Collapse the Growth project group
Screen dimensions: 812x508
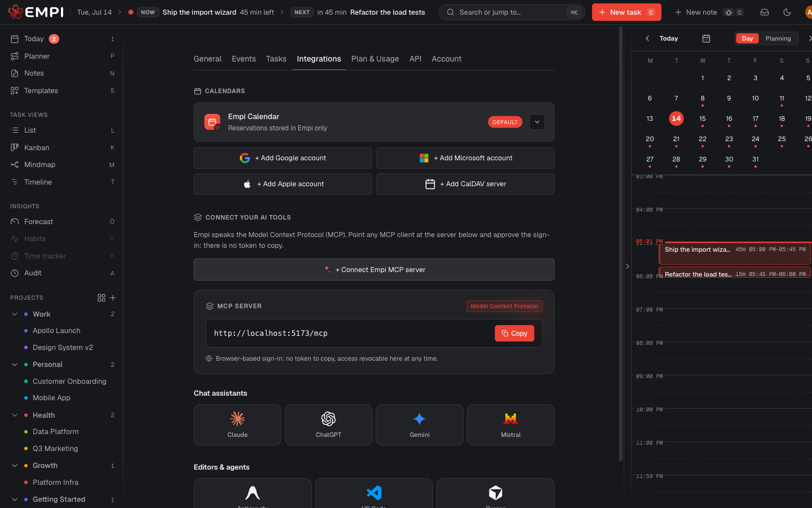[15, 466]
